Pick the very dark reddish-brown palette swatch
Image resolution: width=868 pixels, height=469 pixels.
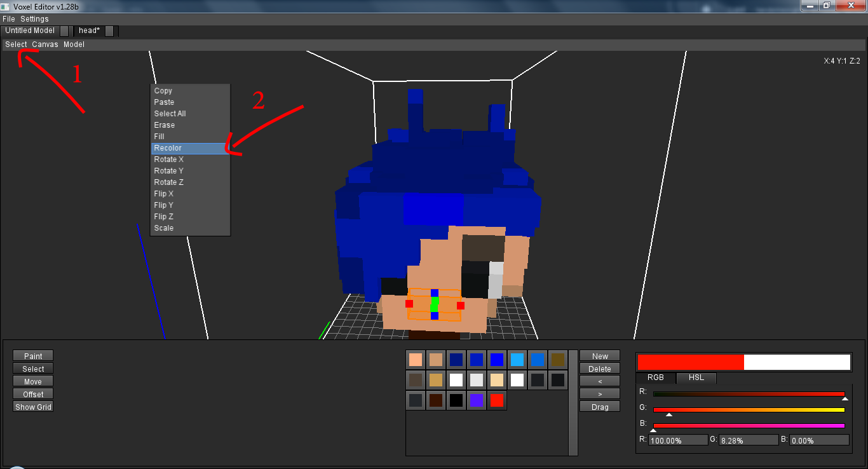coord(436,400)
